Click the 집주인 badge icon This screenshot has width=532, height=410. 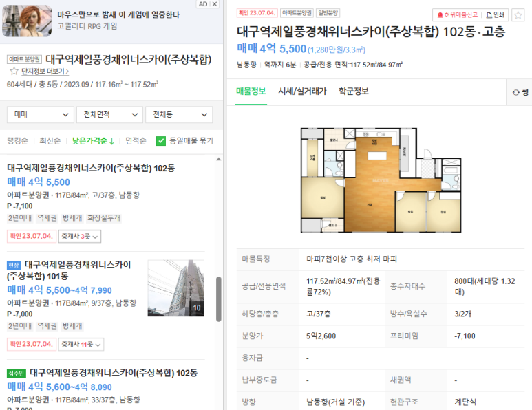17,374
